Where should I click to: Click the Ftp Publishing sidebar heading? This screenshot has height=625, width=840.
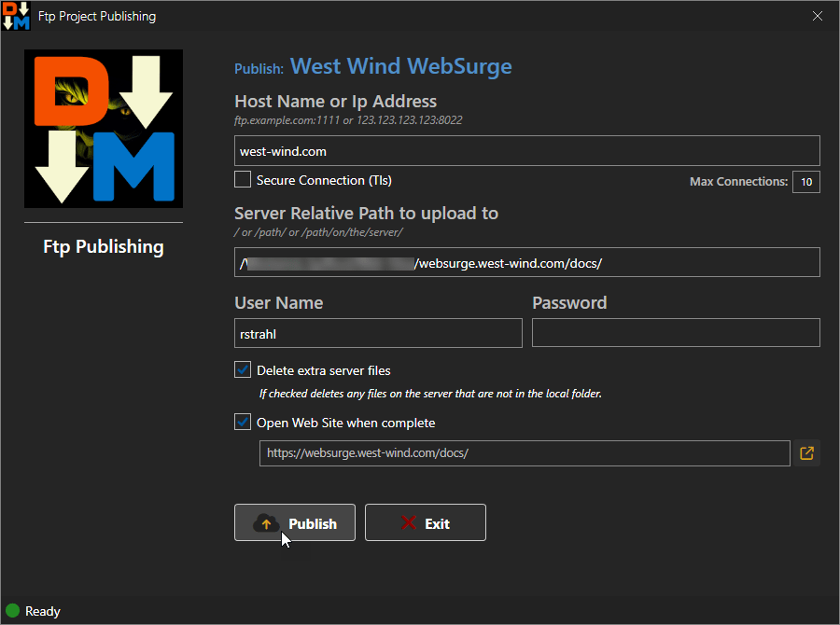[104, 247]
